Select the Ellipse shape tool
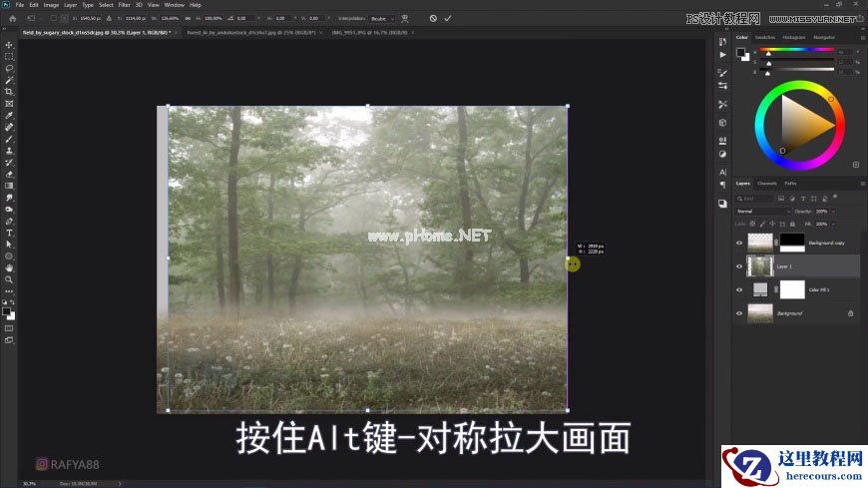The height and width of the screenshot is (488, 868). click(9, 255)
